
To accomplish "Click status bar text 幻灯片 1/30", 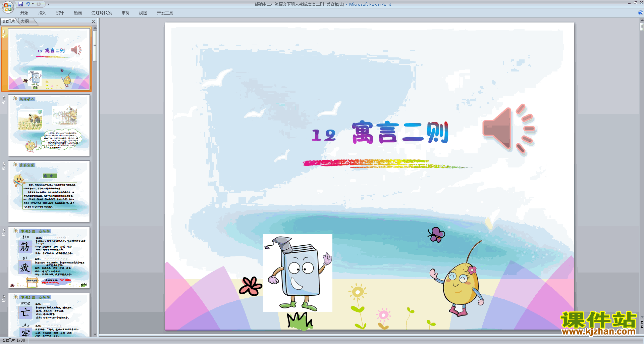I will pyautogui.click(x=14, y=340).
